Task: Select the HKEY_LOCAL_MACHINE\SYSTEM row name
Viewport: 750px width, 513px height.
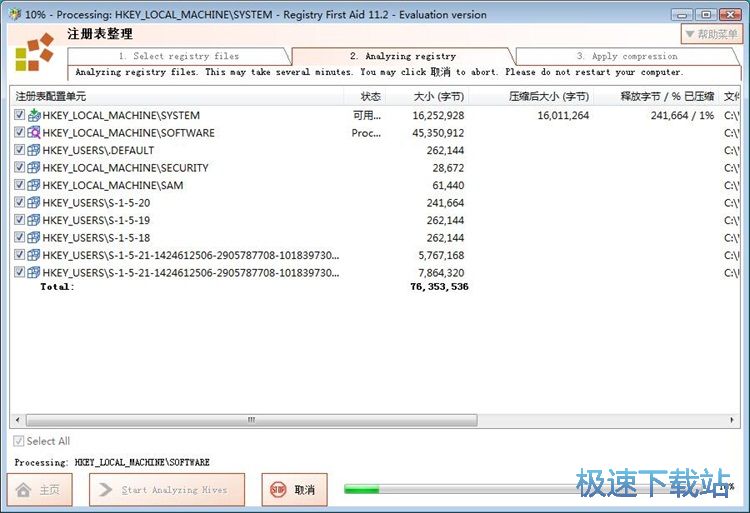Action: coord(121,115)
